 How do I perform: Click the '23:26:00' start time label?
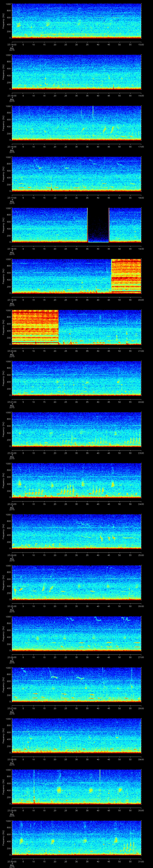point(12,657)
